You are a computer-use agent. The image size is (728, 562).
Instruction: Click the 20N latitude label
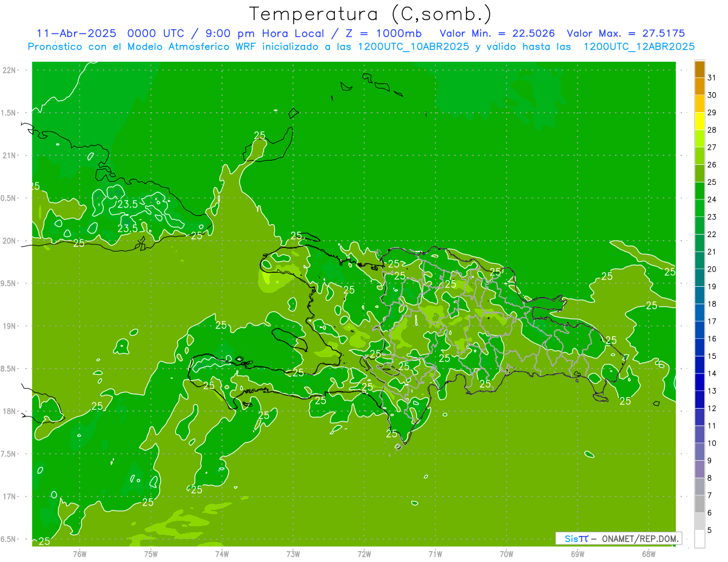coord(10,241)
